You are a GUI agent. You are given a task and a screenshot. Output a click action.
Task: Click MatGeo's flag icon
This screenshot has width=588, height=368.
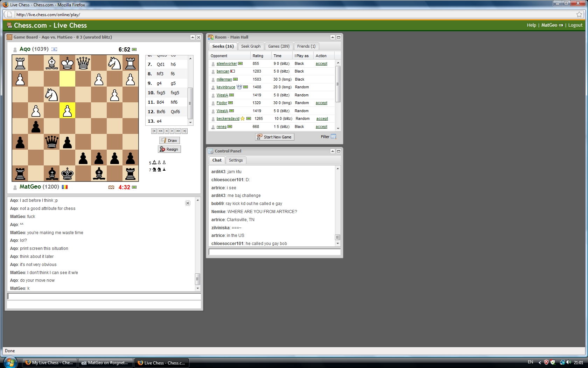pyautogui.click(x=65, y=187)
